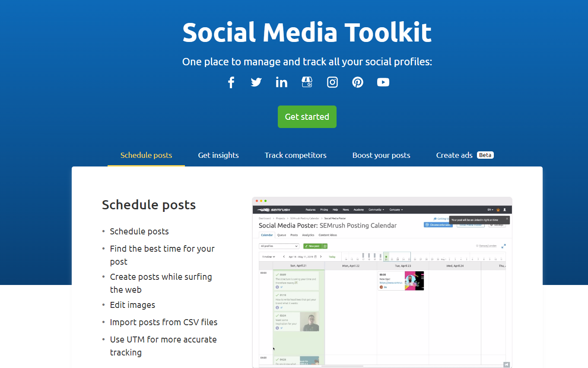
Task: Click the Dashboard breadcrumb link
Action: [x=265, y=218]
